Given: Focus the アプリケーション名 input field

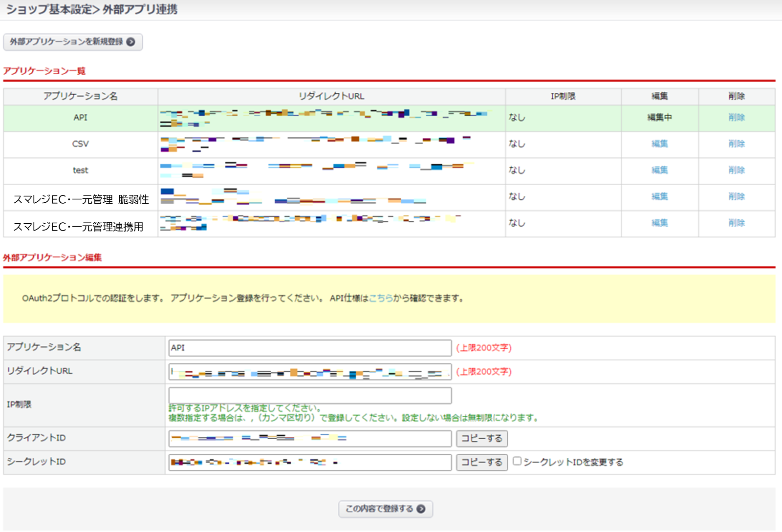Looking at the screenshot, I should coord(310,348).
